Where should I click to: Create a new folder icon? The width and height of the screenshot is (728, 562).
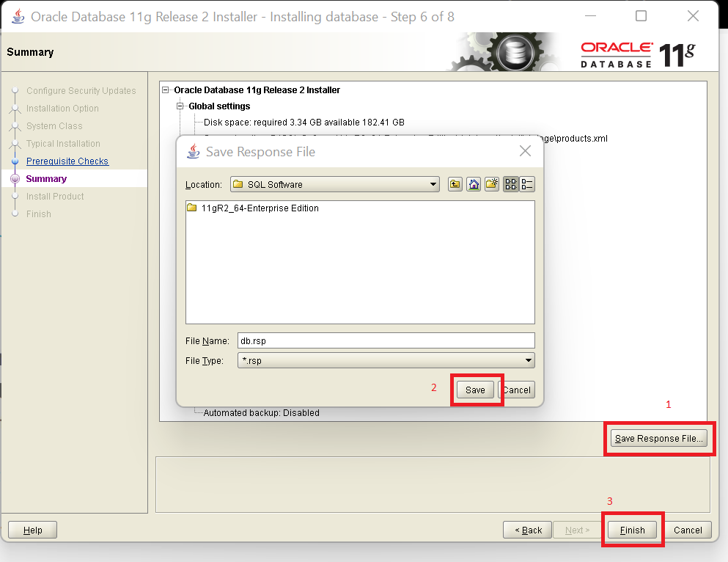(x=492, y=184)
